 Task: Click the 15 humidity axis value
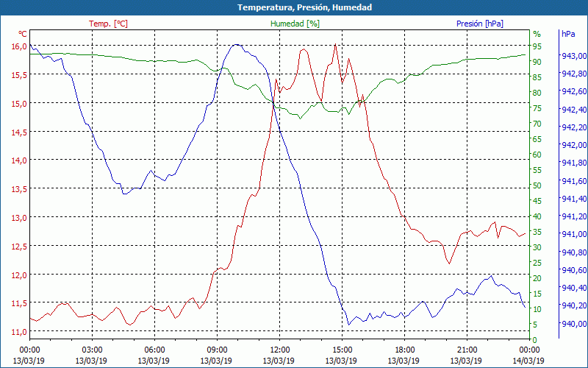point(537,293)
